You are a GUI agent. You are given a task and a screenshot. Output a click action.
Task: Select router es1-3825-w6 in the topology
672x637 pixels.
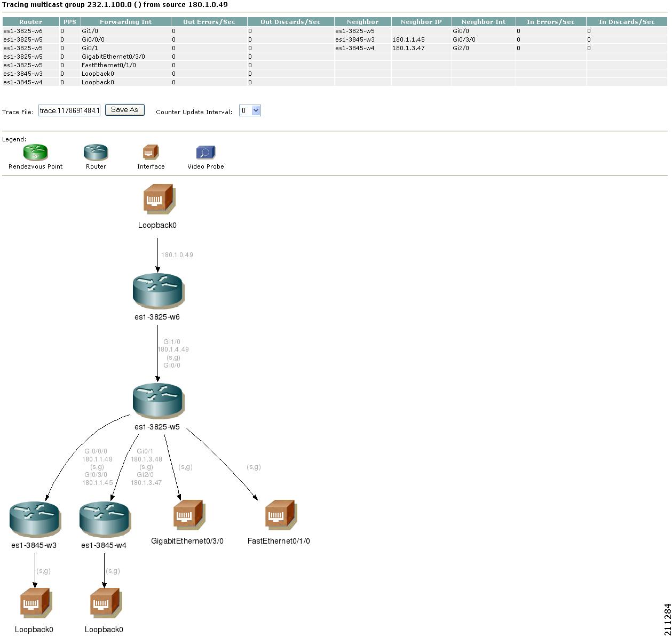pos(158,290)
